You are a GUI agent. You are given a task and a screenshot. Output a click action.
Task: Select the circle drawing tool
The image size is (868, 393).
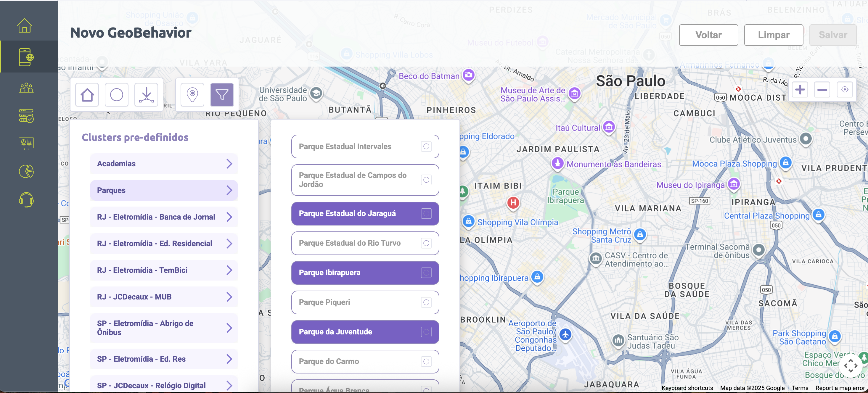[117, 95]
